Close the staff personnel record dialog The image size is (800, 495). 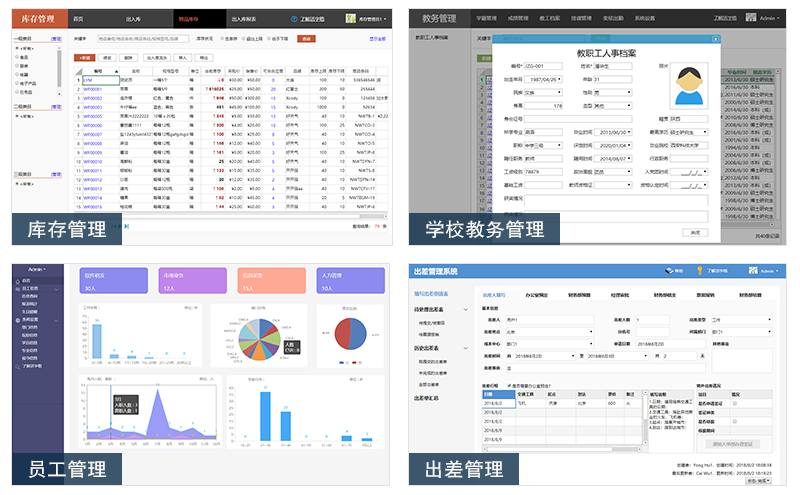[714, 40]
